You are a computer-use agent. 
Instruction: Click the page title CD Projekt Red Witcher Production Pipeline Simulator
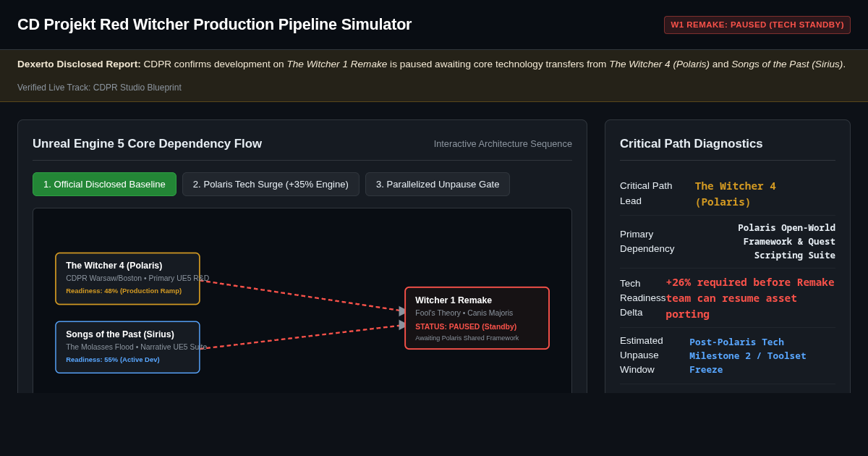214,25
